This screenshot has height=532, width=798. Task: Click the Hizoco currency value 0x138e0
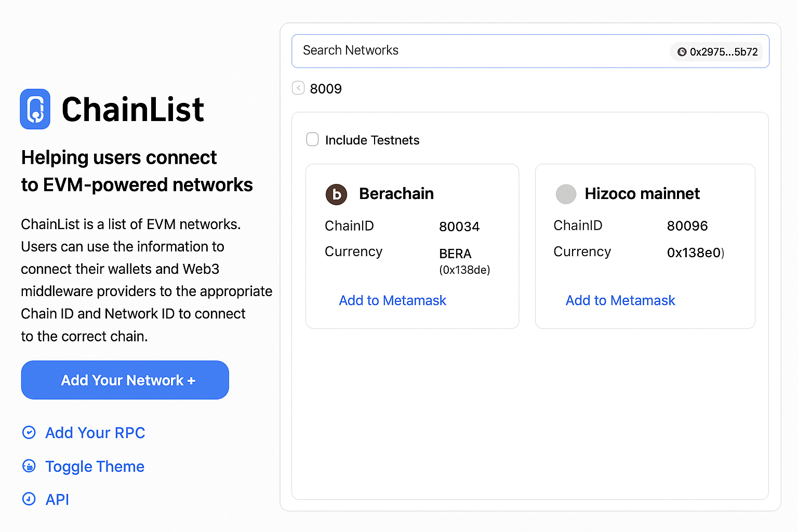point(695,252)
